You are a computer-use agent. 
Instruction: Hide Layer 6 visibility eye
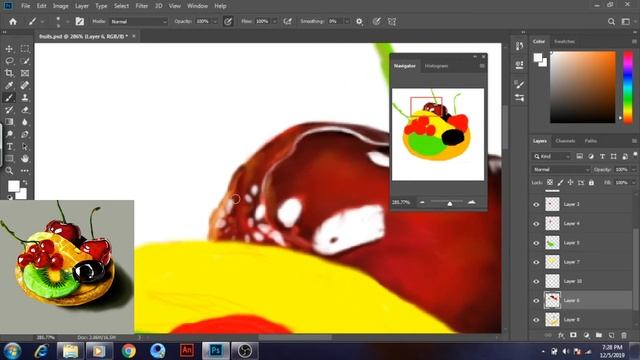point(536,300)
